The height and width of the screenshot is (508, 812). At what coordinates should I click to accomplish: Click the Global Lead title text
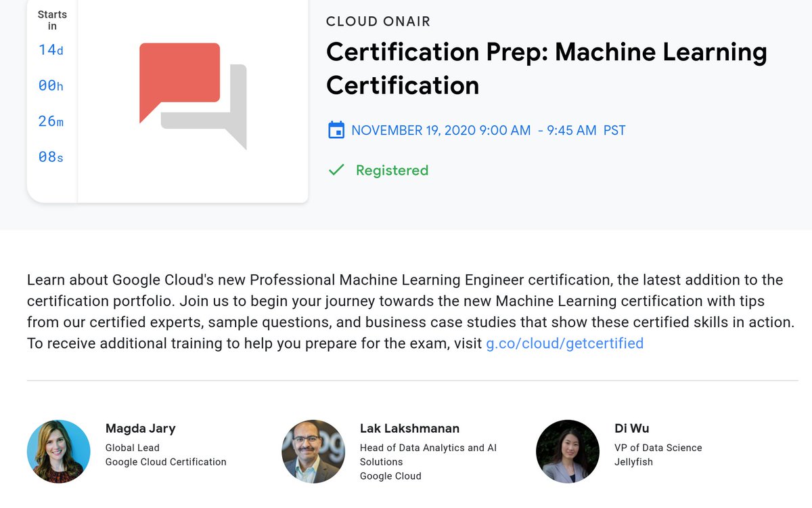click(x=132, y=448)
